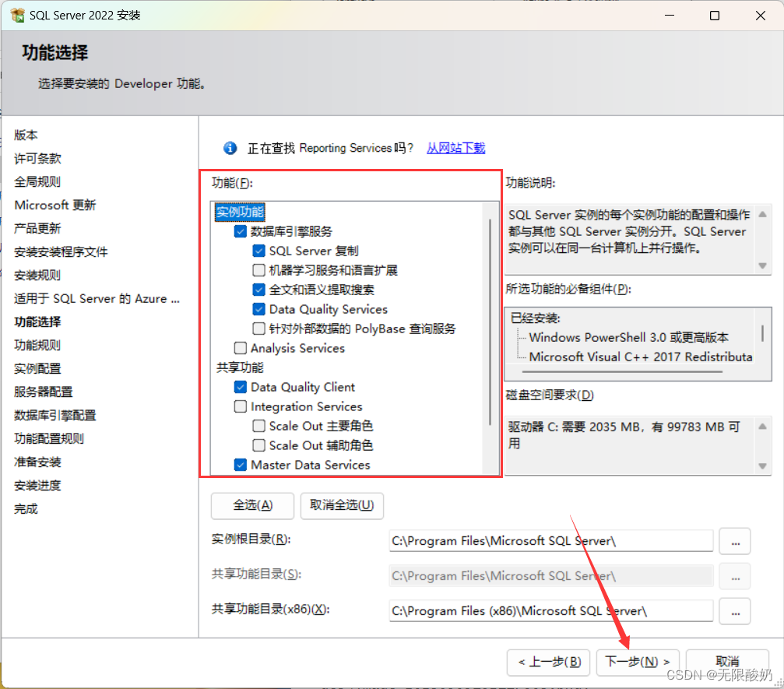Click the feature list vertical scrollbar
This screenshot has width=784, height=689.
[490, 319]
